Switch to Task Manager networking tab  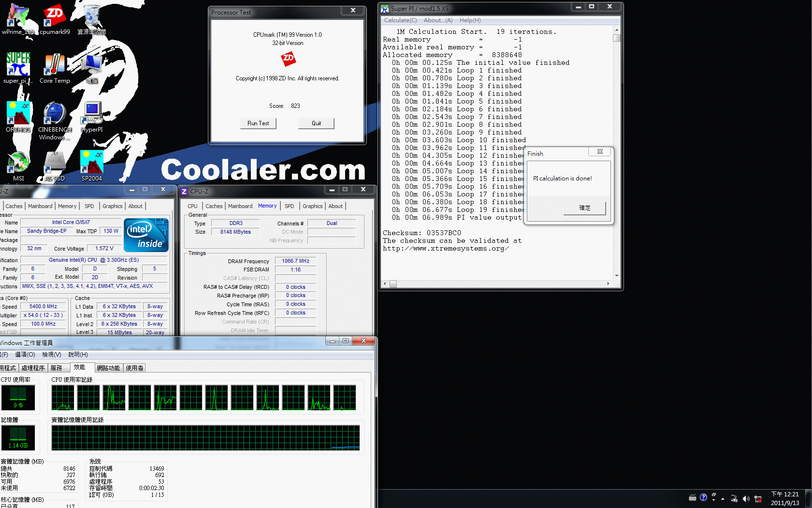(x=108, y=368)
